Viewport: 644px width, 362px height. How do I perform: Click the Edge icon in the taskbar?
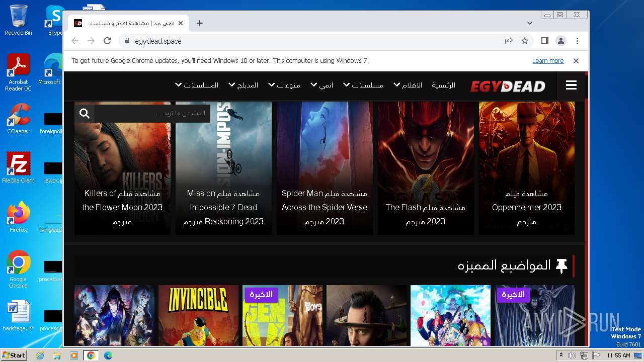pyautogui.click(x=108, y=355)
